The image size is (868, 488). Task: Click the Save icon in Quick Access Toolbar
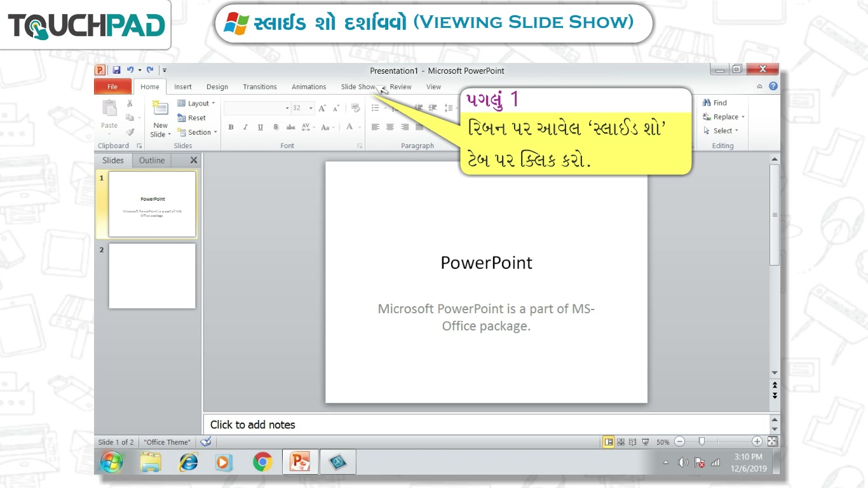tap(116, 71)
